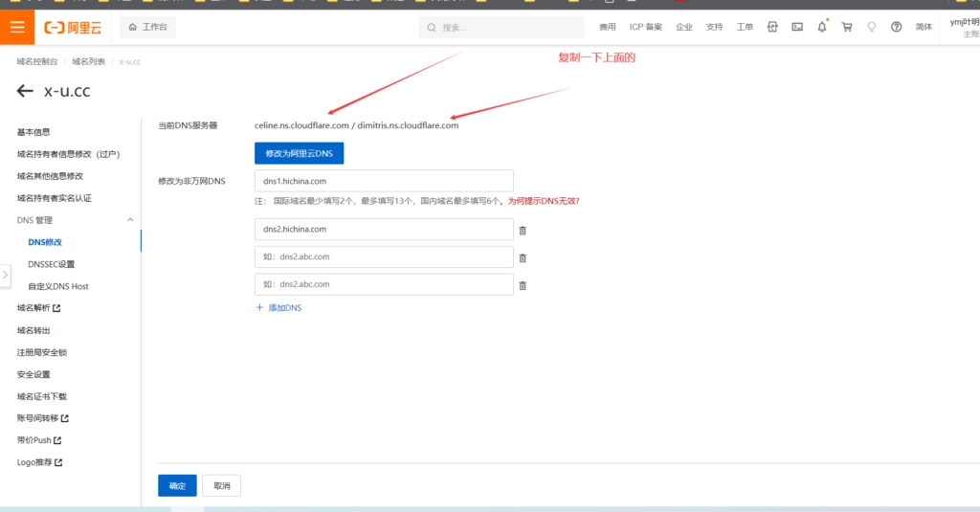
Task: Open 自定义DNS Host
Action: click(x=58, y=286)
